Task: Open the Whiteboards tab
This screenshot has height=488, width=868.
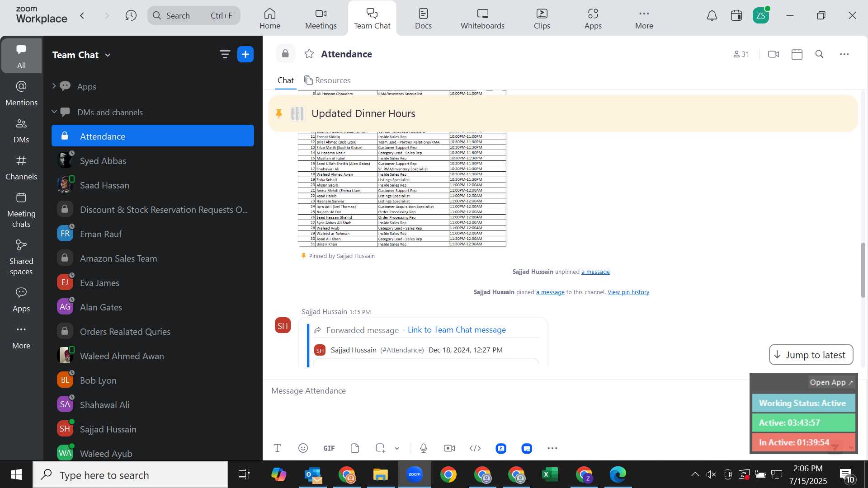Action: [482, 19]
